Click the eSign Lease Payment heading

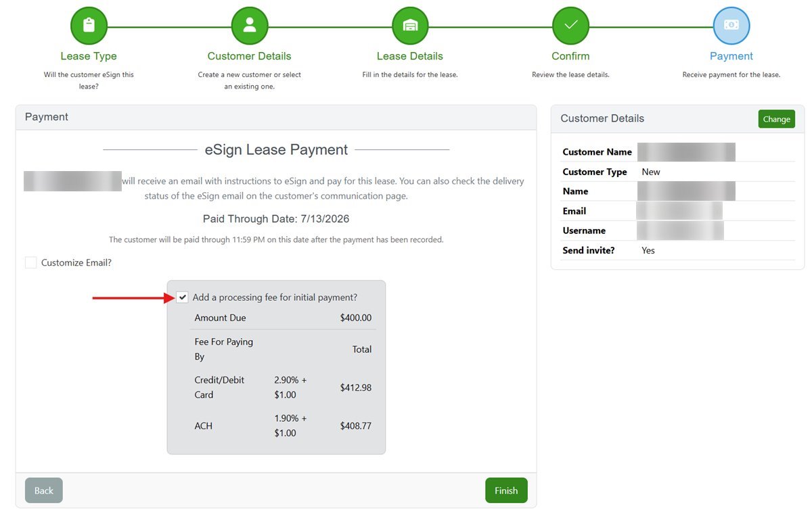[x=276, y=149]
